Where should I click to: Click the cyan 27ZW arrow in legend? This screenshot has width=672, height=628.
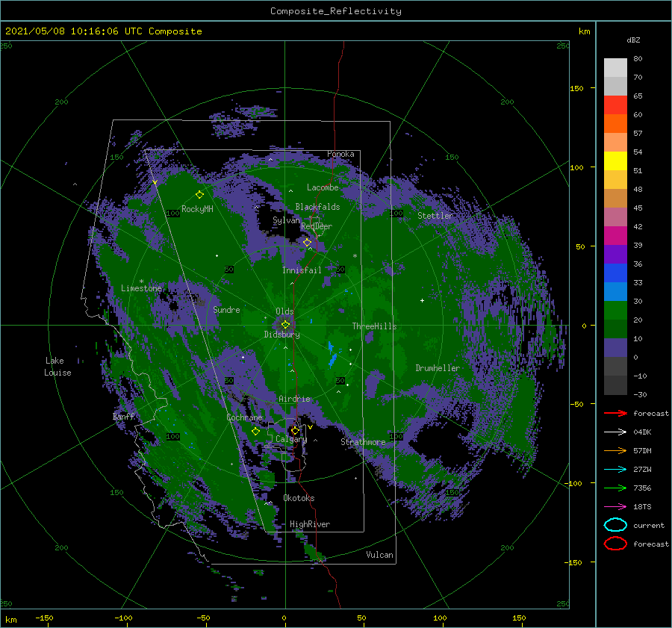tap(615, 470)
